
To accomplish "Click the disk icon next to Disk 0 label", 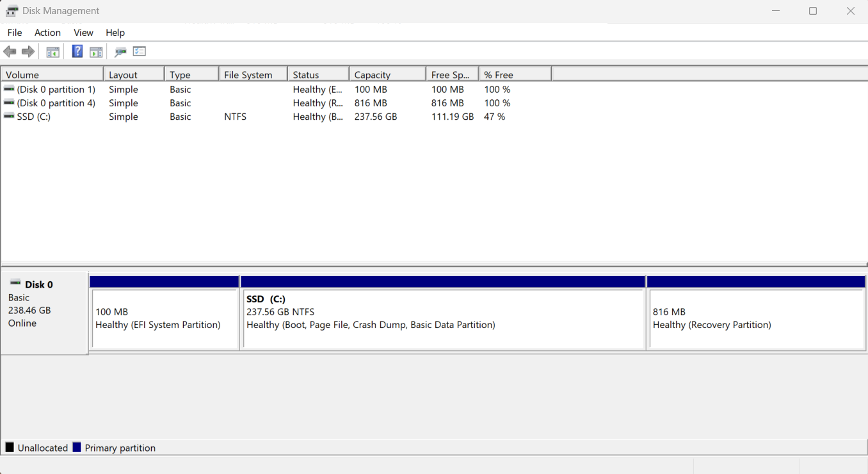I will (15, 283).
